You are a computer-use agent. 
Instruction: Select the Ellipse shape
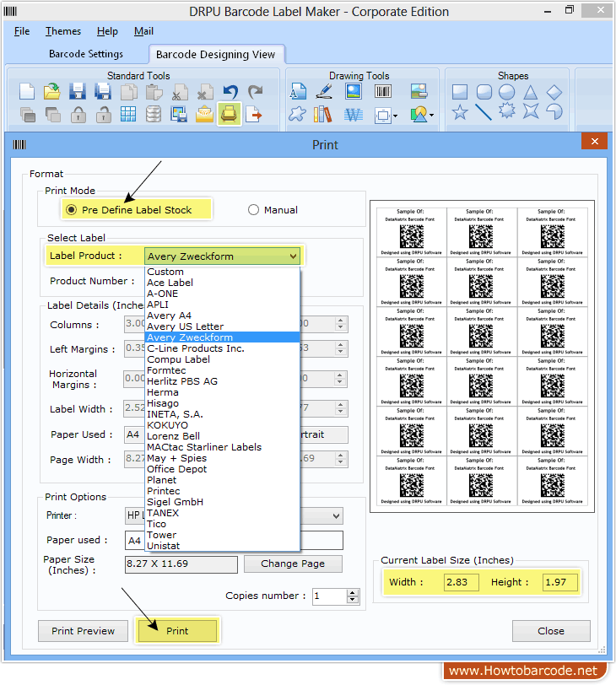coord(507,92)
